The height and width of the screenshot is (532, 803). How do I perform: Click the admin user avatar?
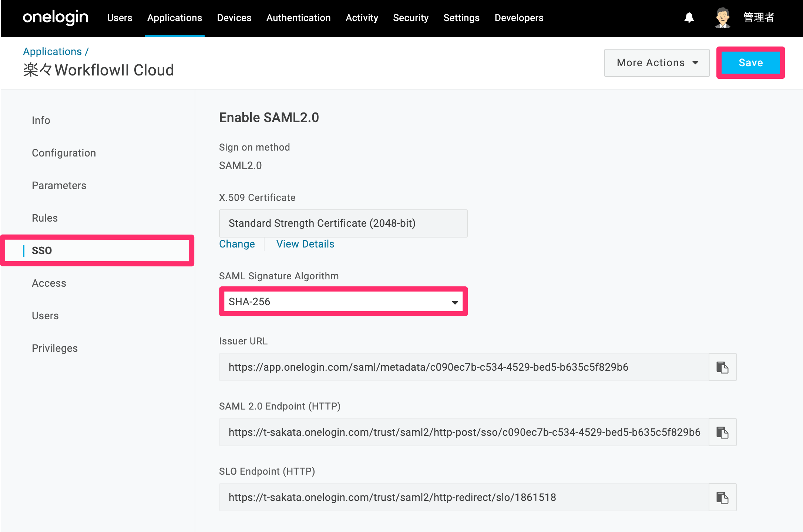722,17
